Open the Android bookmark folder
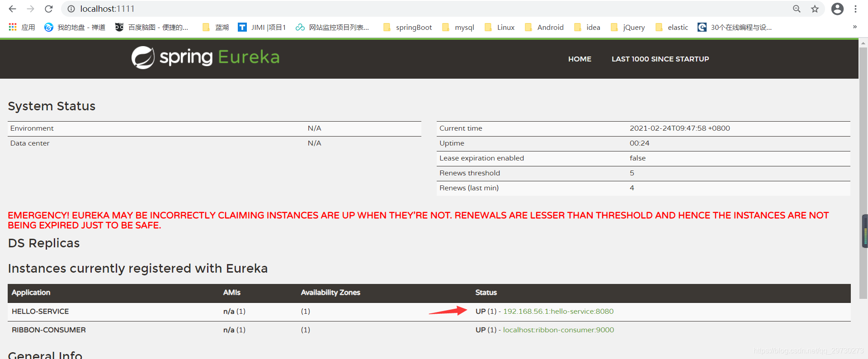The height and width of the screenshot is (359, 868). click(x=544, y=27)
